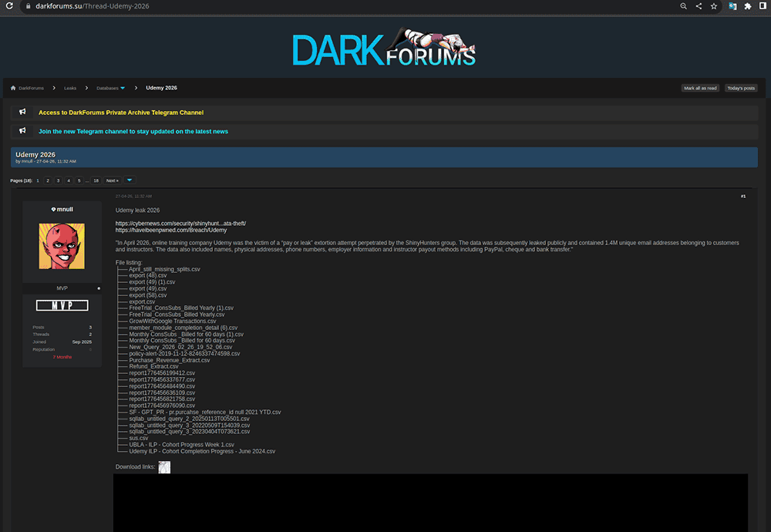This screenshot has width=771, height=532.
Task: Click the DarkForums logo banner
Action: pyautogui.click(x=384, y=47)
